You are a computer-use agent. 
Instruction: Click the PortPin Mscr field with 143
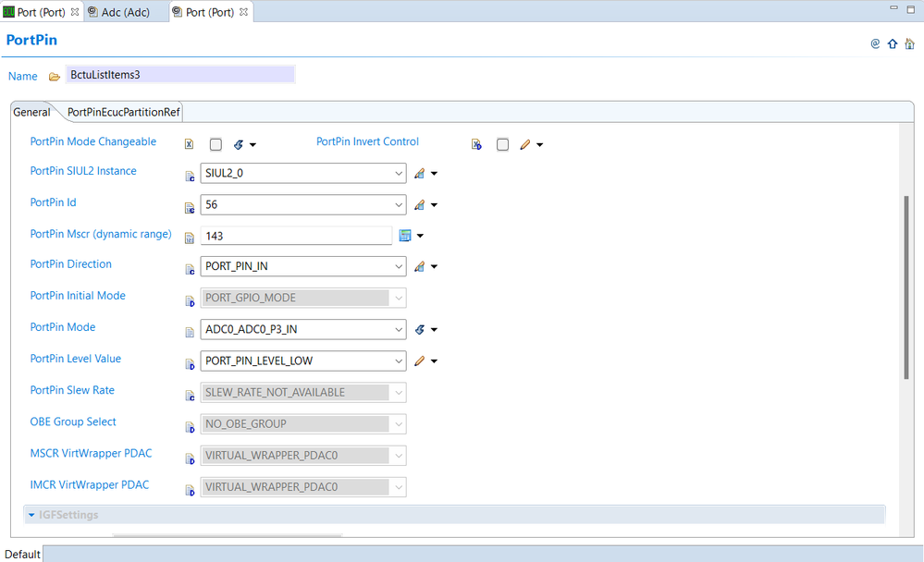(296, 236)
